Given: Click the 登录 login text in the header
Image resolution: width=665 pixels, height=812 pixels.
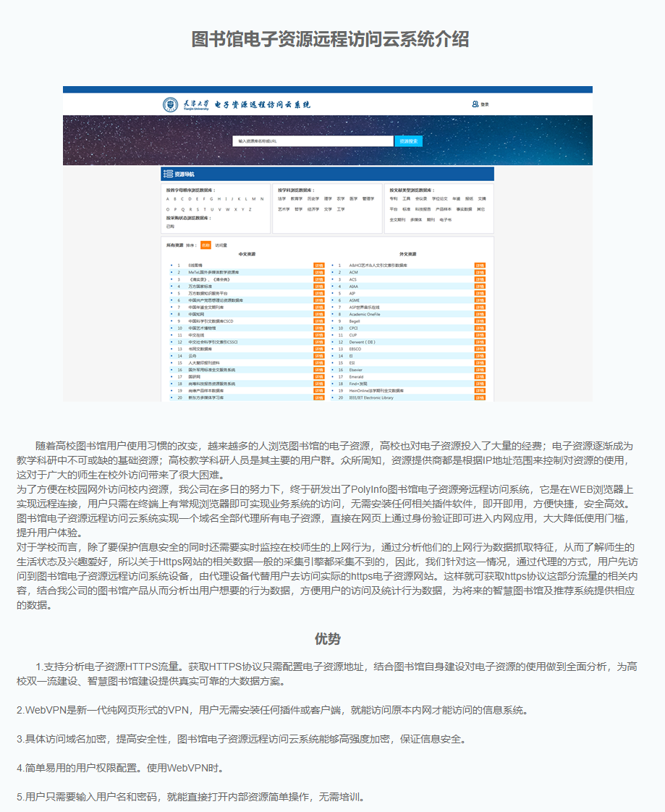Looking at the screenshot, I should 485,105.
